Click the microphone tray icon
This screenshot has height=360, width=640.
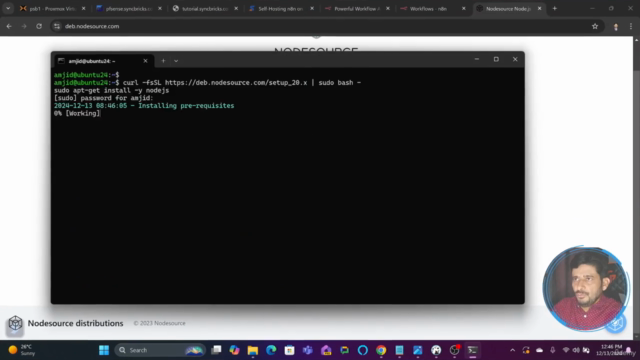[552, 350]
